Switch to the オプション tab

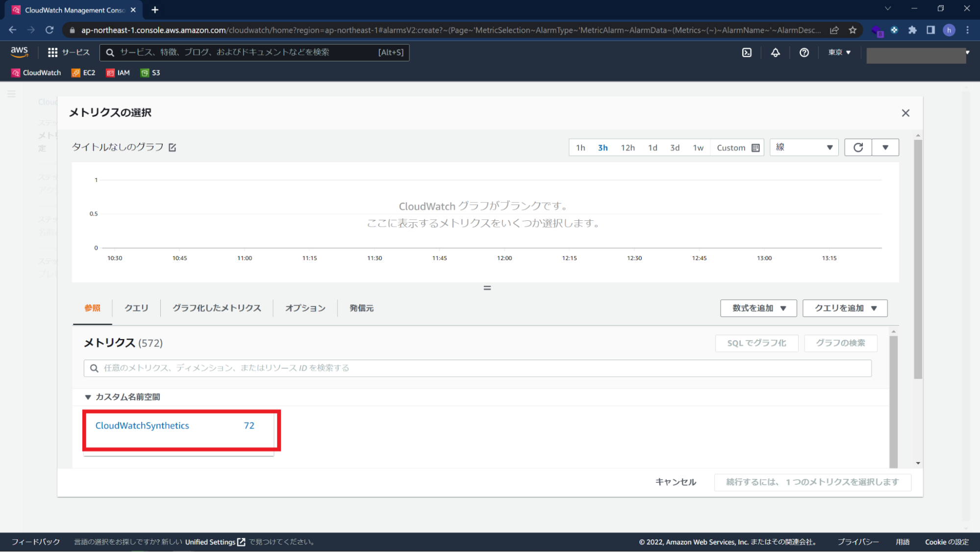305,308
